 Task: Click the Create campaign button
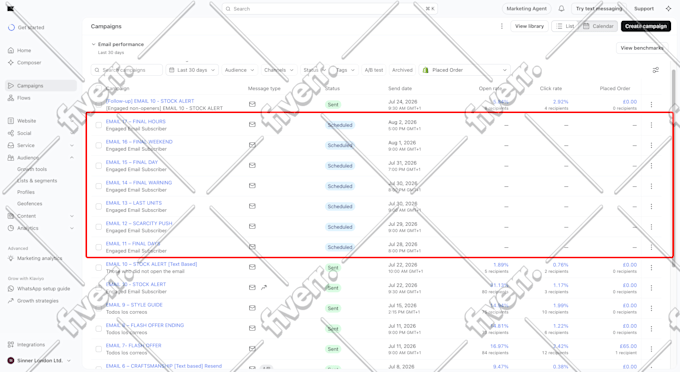tap(646, 26)
